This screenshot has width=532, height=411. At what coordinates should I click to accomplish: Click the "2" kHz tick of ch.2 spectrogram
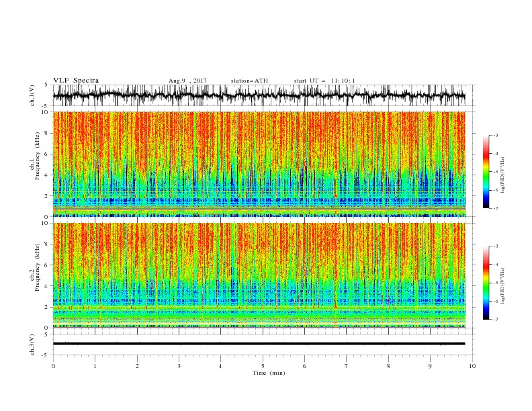(x=47, y=307)
